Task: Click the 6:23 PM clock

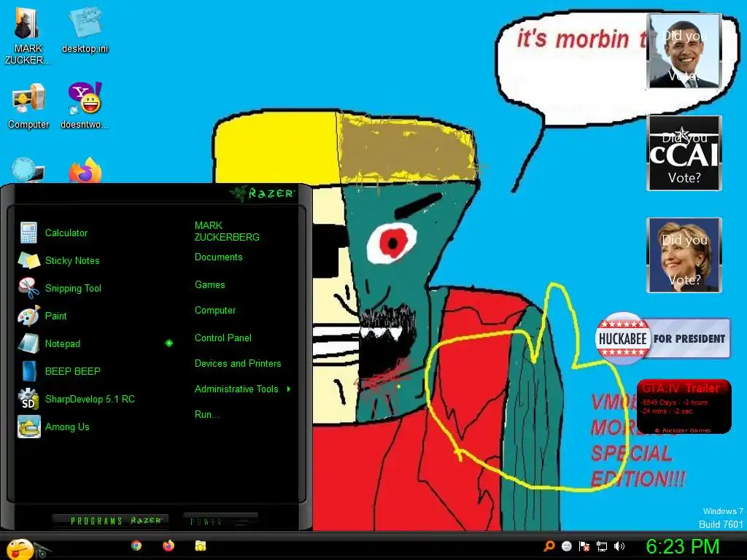Action: point(682,547)
